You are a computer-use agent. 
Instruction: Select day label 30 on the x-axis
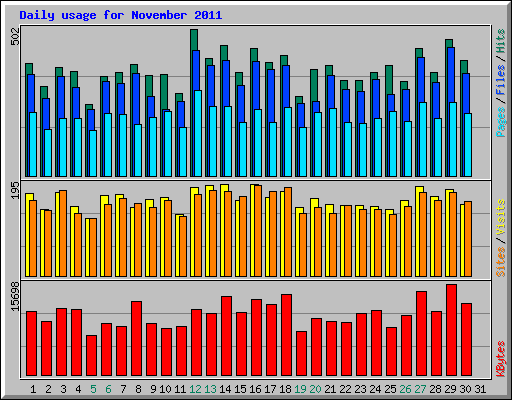465,389
